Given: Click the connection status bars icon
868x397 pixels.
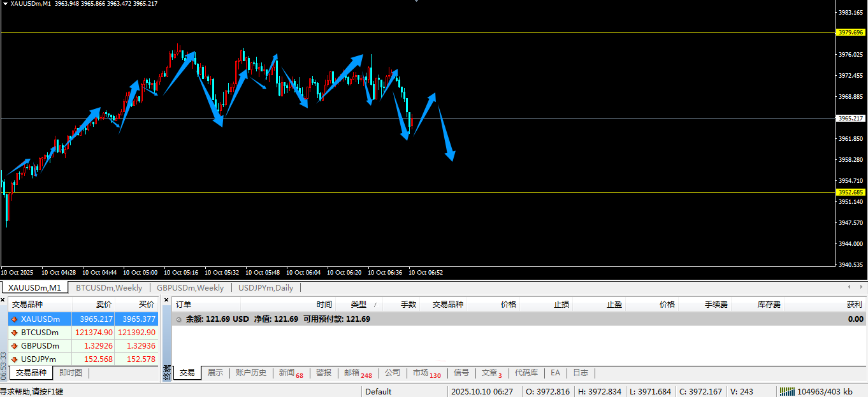Looking at the screenshot, I should 787,391.
